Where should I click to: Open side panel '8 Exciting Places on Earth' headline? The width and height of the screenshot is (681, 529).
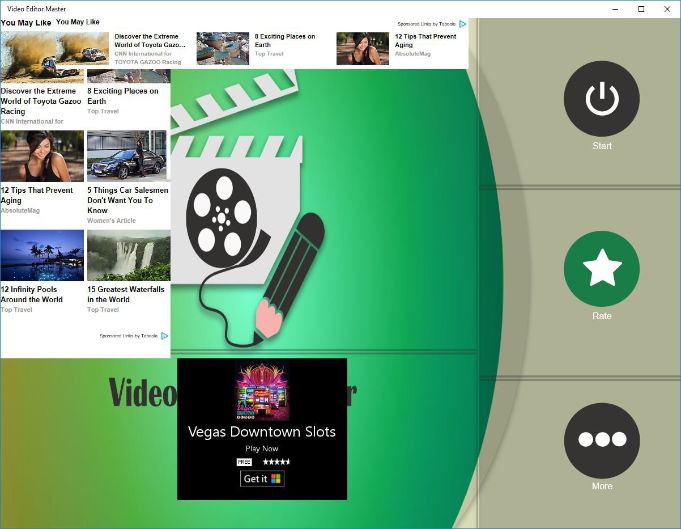click(x=123, y=96)
